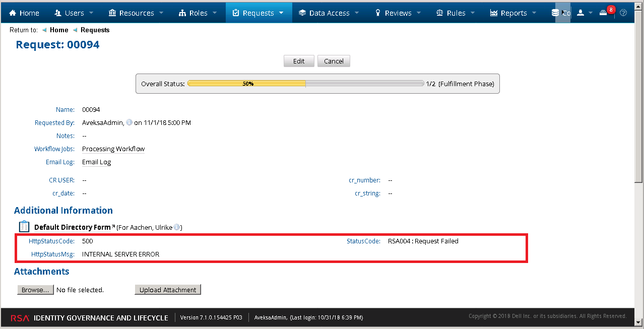Click the info icon next to AveksaAdmin
644x329 pixels.
[129, 122]
